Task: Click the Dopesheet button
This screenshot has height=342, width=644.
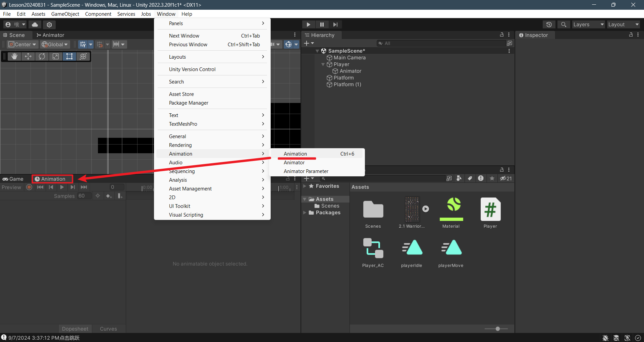Action: point(75,329)
